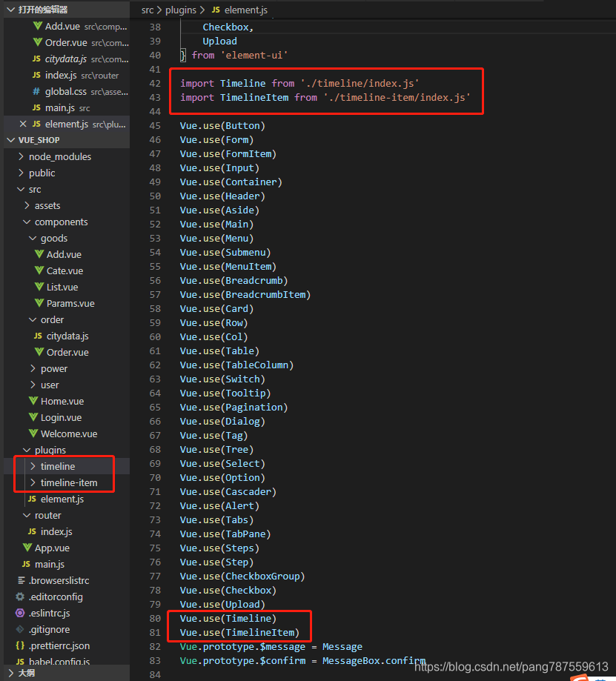Click the gear icon of .editorconfig

coord(20,597)
